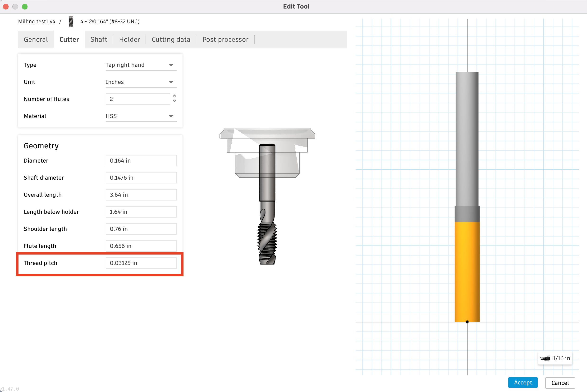Switch to the Shaft tab

click(98, 39)
